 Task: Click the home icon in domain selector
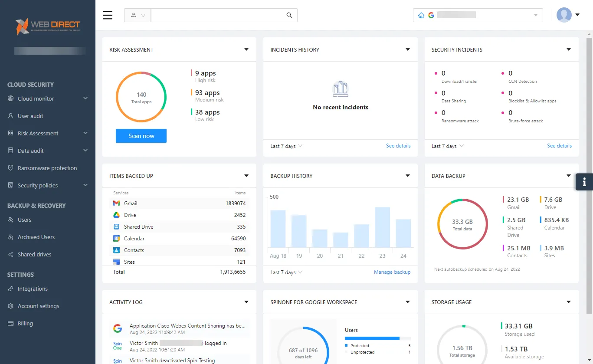click(x=421, y=15)
